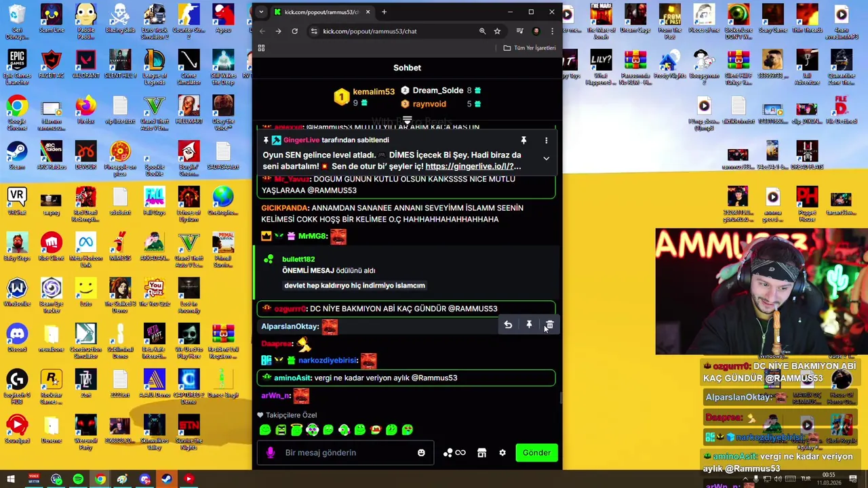This screenshot has width=868, height=488.
Task: Open Chrome media controls icon
Action: pyautogui.click(x=519, y=31)
